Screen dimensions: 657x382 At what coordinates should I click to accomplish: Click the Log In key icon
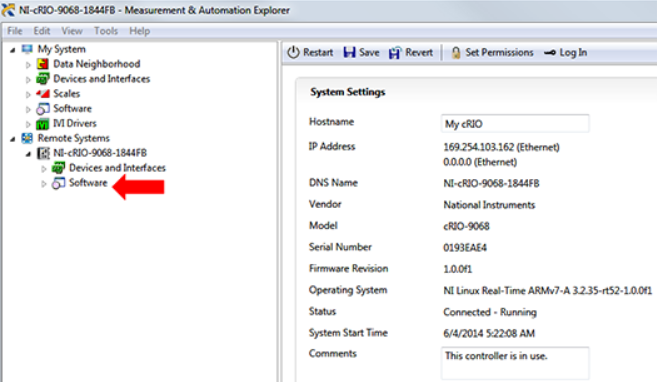550,53
